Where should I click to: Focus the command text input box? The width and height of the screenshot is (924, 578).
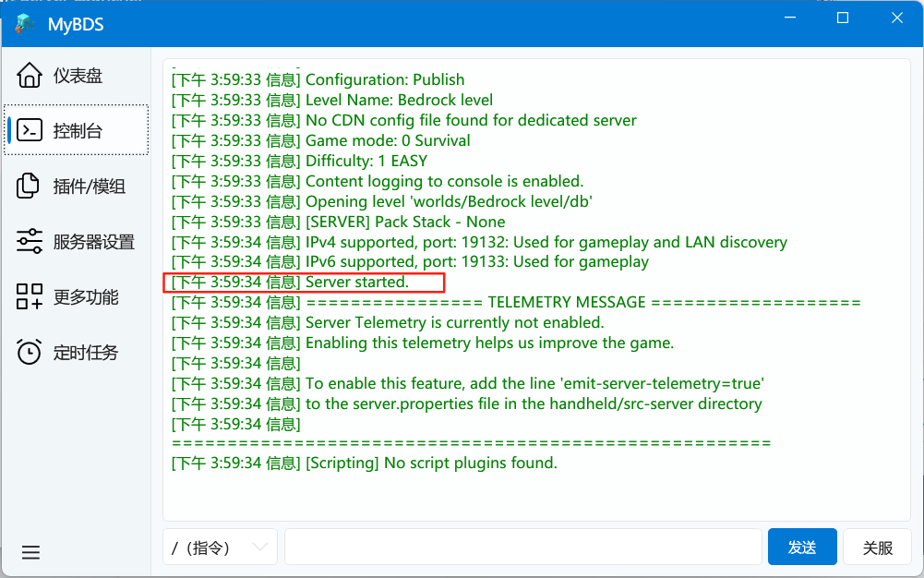[x=522, y=547]
